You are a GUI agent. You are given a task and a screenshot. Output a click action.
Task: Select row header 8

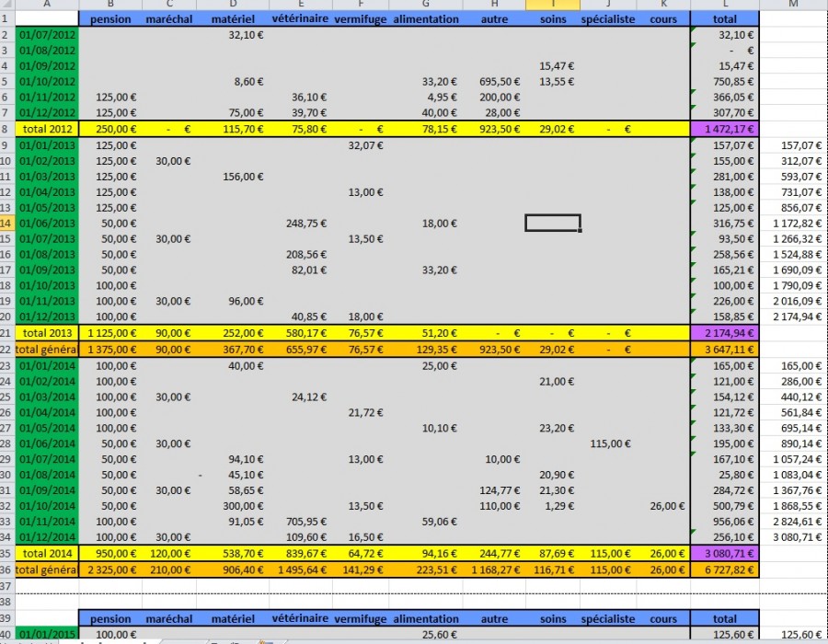[x=6, y=129]
